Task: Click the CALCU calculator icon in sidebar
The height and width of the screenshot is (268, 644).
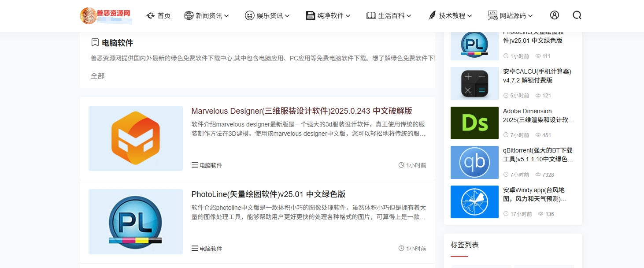Action: [x=474, y=84]
